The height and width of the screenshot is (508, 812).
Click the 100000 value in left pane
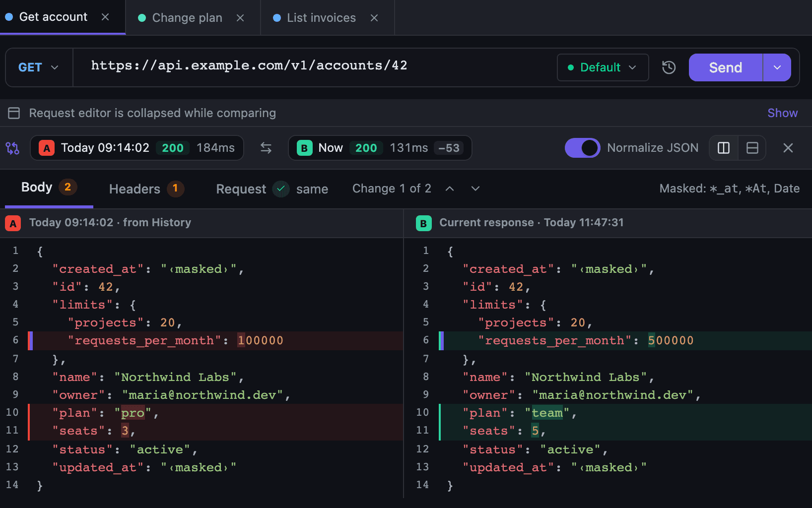[x=260, y=340]
